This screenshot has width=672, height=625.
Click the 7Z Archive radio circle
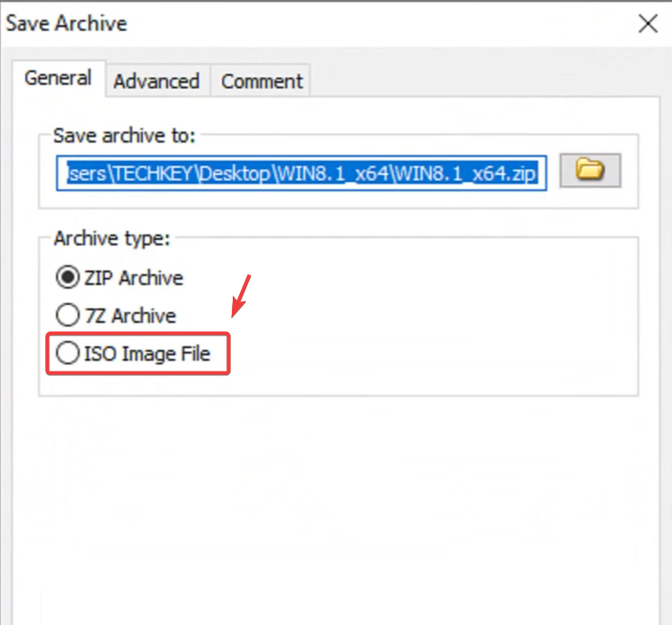click(x=67, y=316)
